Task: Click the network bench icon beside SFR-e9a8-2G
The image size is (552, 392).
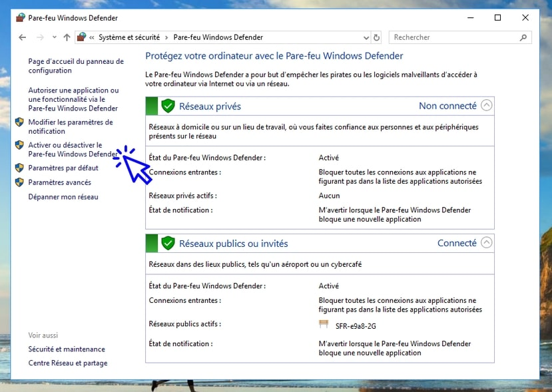Action: 324,324
